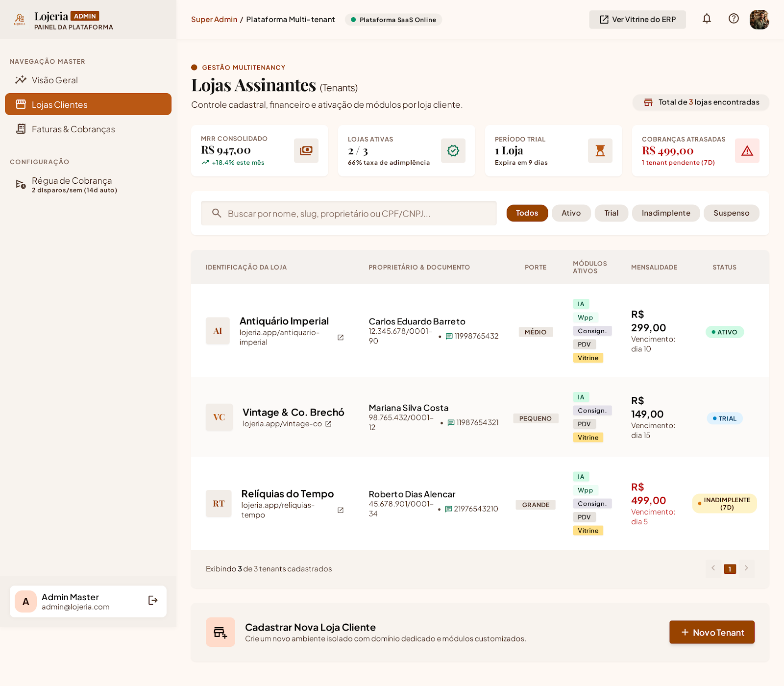Click RT avatar of Relíquias do Tempo
The width and height of the screenshot is (784, 686).
(x=219, y=504)
